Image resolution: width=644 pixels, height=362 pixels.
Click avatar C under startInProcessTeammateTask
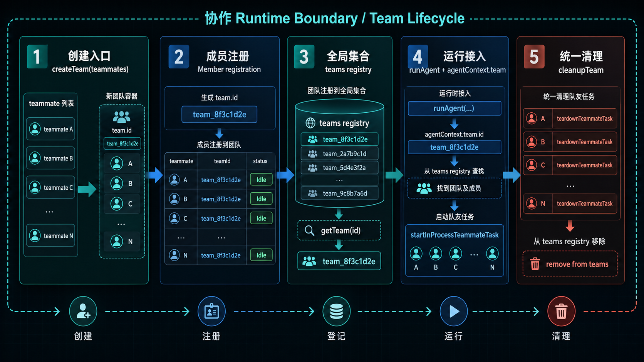[x=456, y=254]
